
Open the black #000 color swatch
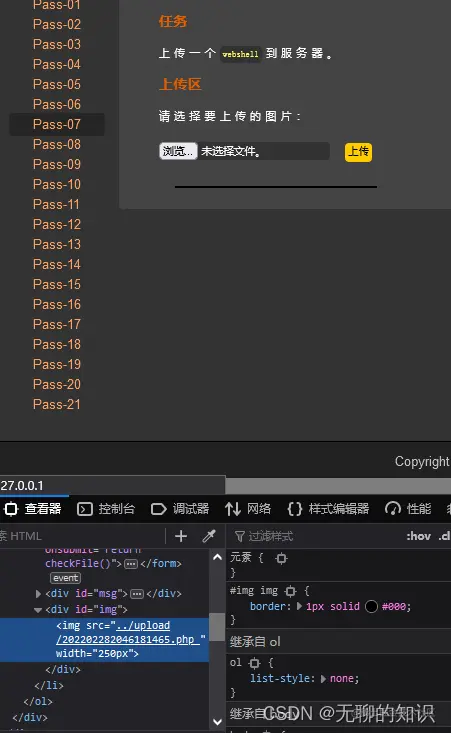371,607
